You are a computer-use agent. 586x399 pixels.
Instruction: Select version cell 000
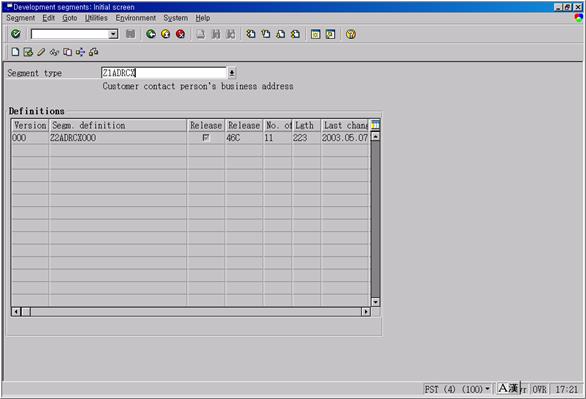coord(30,138)
